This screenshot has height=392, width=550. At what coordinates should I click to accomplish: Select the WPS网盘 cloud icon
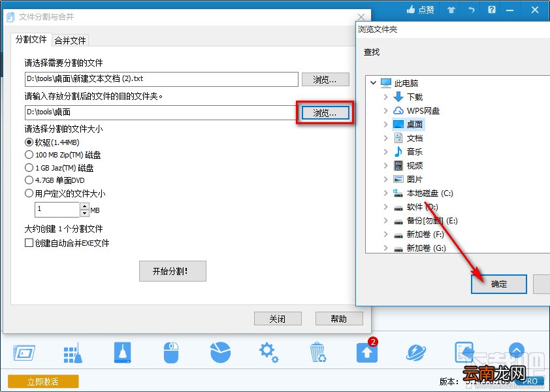(398, 110)
